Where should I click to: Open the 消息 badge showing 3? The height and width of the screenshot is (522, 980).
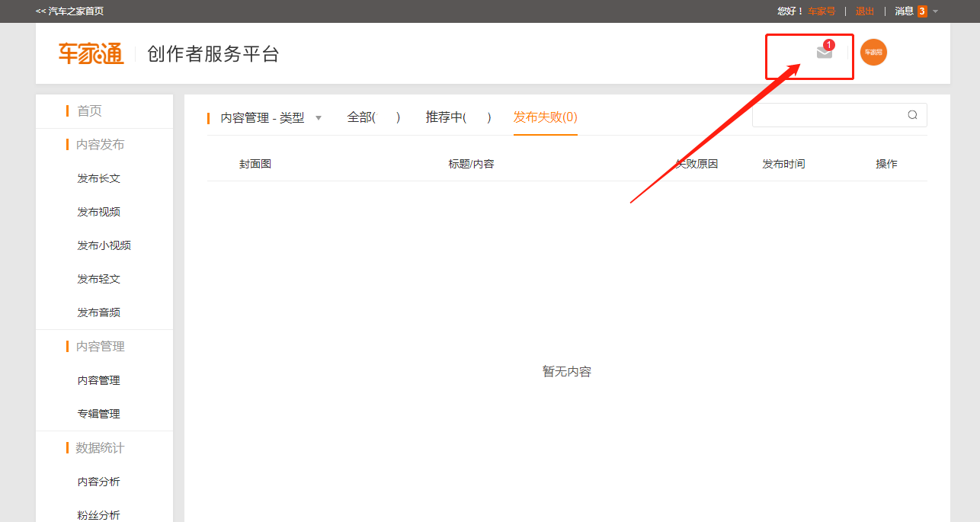922,11
